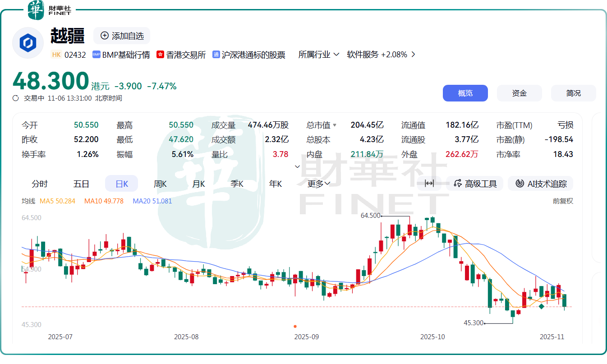
Task: Toggle the 总市值 dropdown arrow
Action: tap(335, 125)
